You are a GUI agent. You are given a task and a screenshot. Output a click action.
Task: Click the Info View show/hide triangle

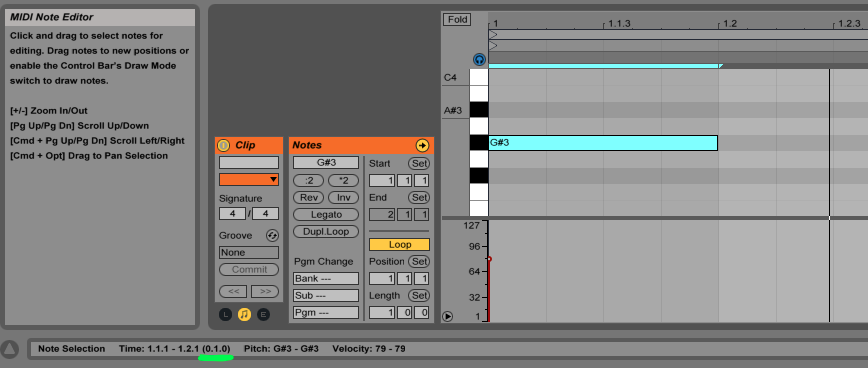(x=9, y=350)
